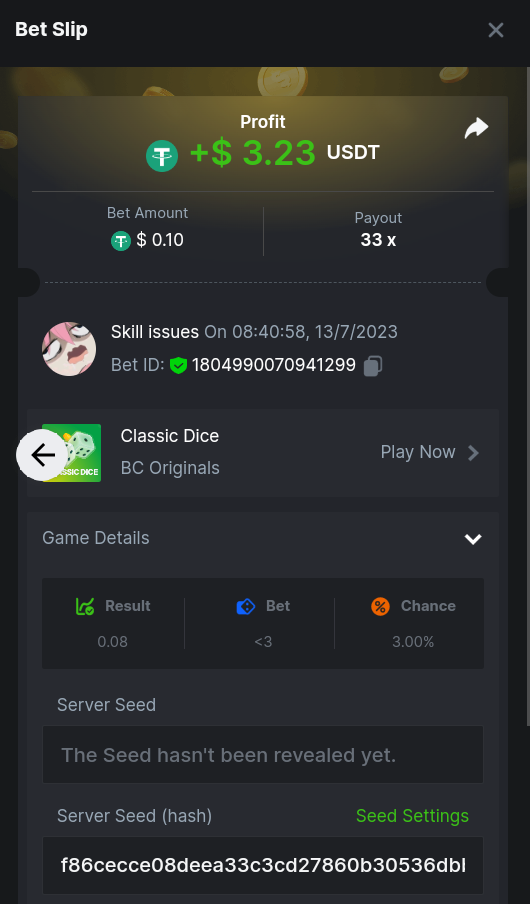Click the blue Bet dice icon
Viewport: 530px width, 904px height.
[x=246, y=607]
